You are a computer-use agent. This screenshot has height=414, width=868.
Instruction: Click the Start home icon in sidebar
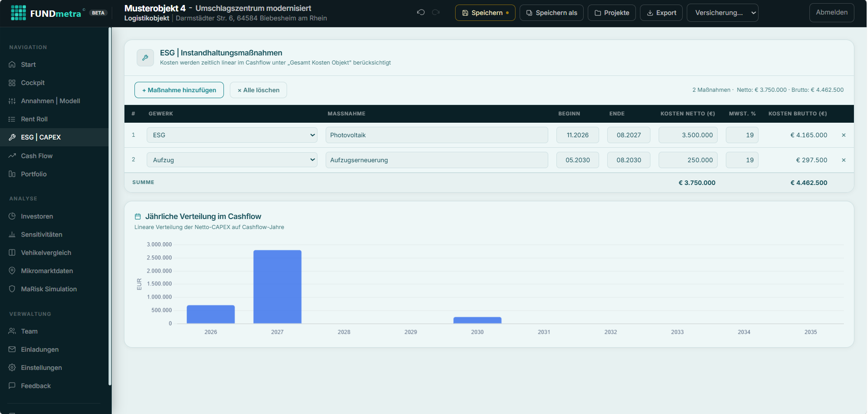click(12, 65)
